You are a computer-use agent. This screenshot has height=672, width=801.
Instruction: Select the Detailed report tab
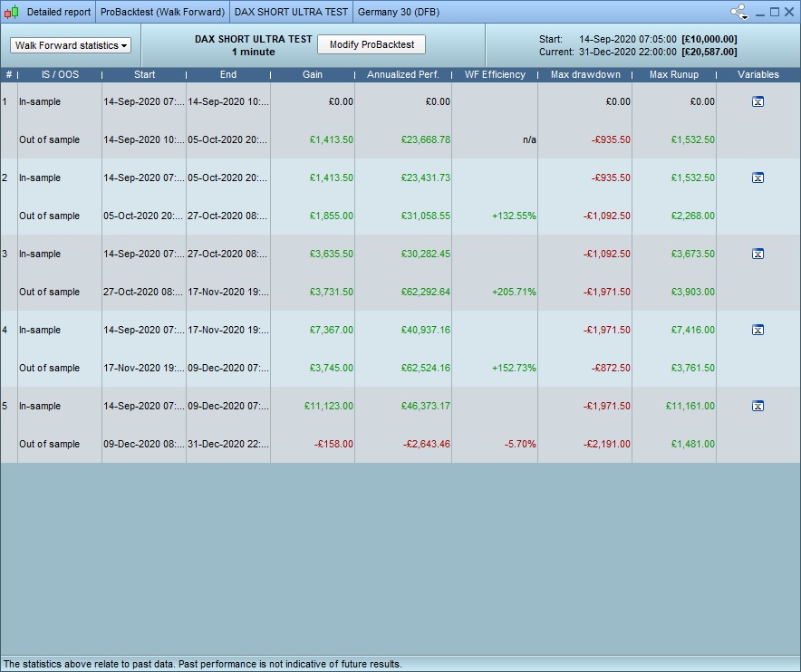click(59, 12)
